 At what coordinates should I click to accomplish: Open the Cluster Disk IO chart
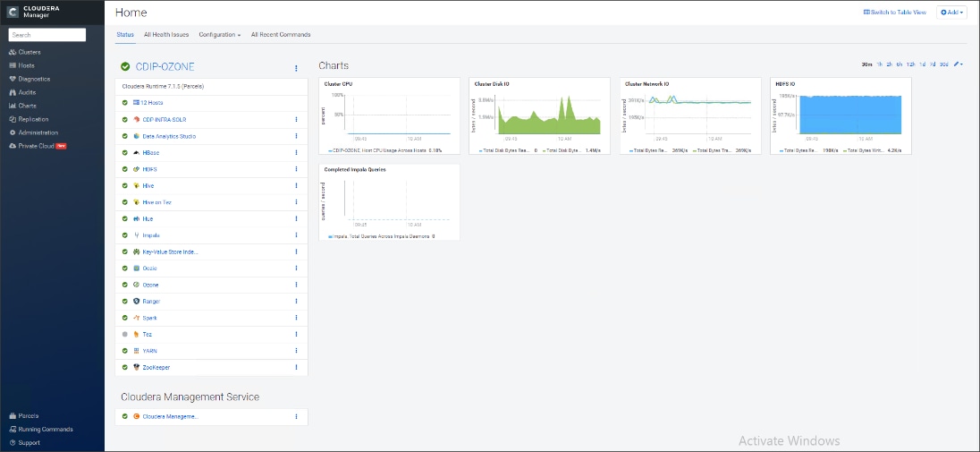coord(539,115)
